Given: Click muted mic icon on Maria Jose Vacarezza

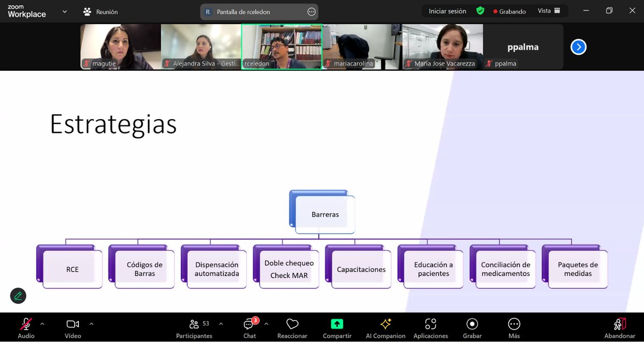Looking at the screenshot, I should (x=408, y=64).
